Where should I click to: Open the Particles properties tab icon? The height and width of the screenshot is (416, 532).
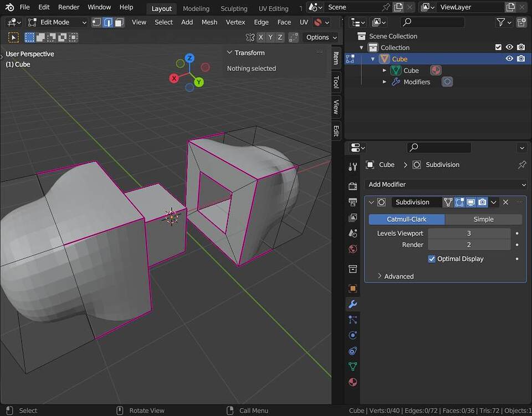point(353,319)
